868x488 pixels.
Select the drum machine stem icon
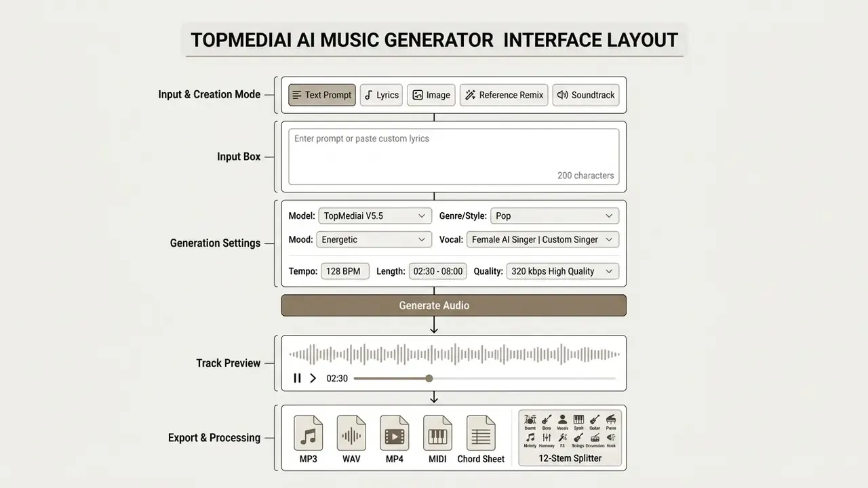[x=595, y=438]
